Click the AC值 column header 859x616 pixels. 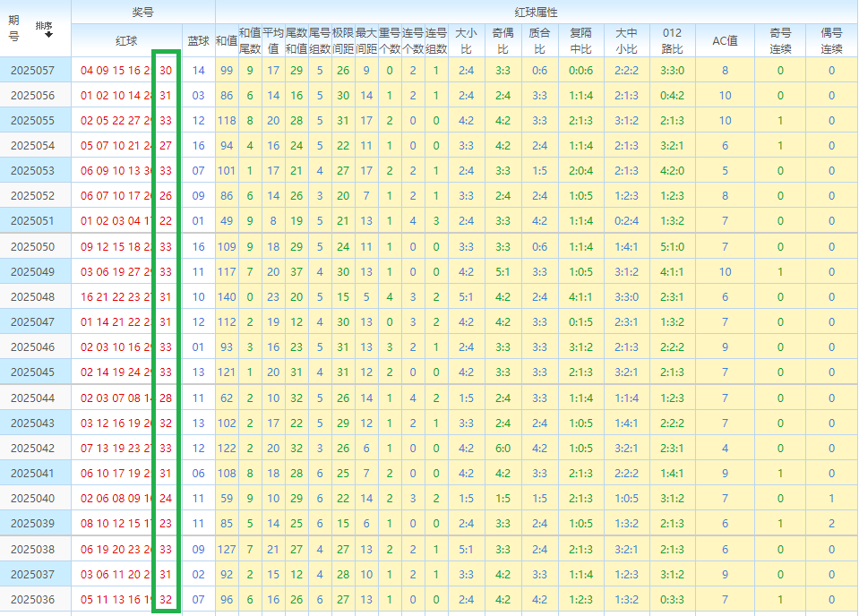(725, 40)
